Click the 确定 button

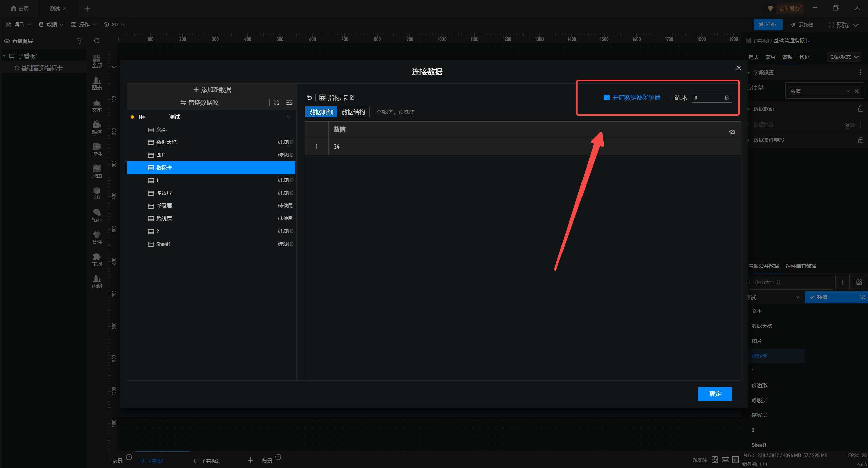point(715,394)
